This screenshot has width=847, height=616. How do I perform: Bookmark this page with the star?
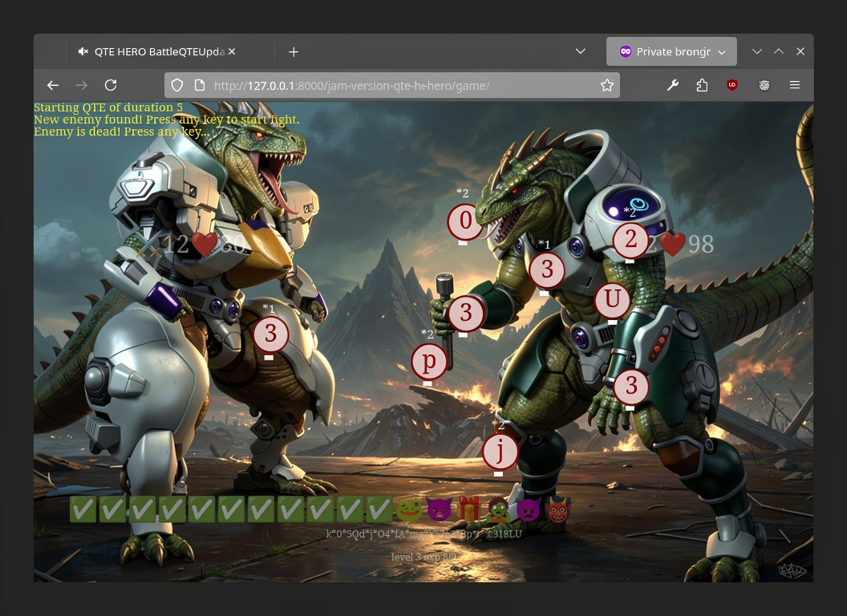coord(607,85)
